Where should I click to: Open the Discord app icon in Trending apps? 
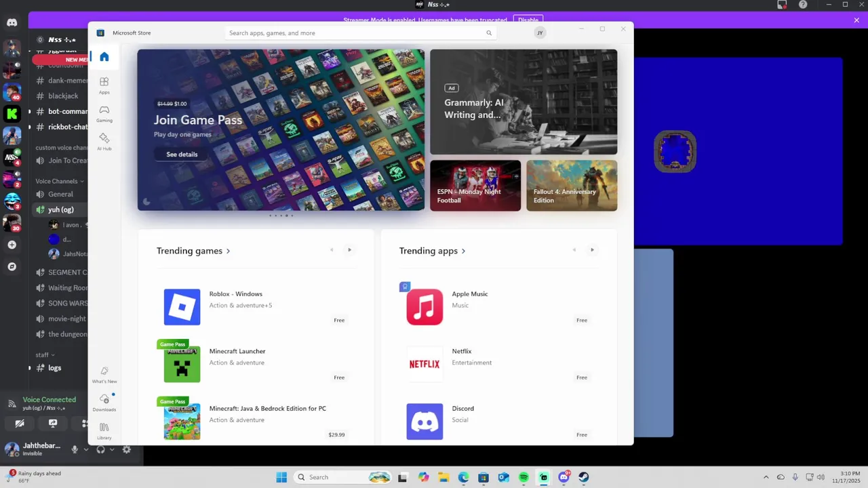coord(425,422)
